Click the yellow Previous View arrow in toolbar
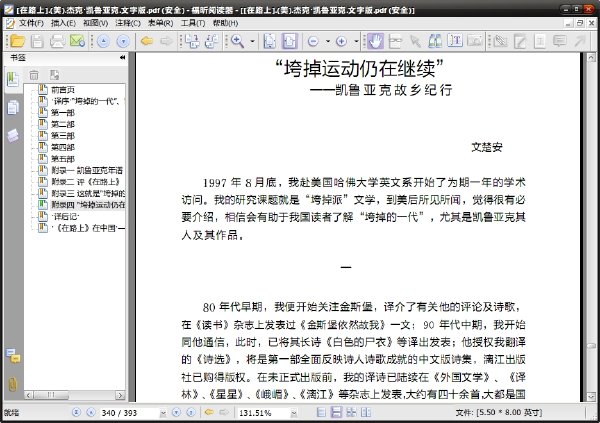The image size is (600, 423). tap(147, 41)
